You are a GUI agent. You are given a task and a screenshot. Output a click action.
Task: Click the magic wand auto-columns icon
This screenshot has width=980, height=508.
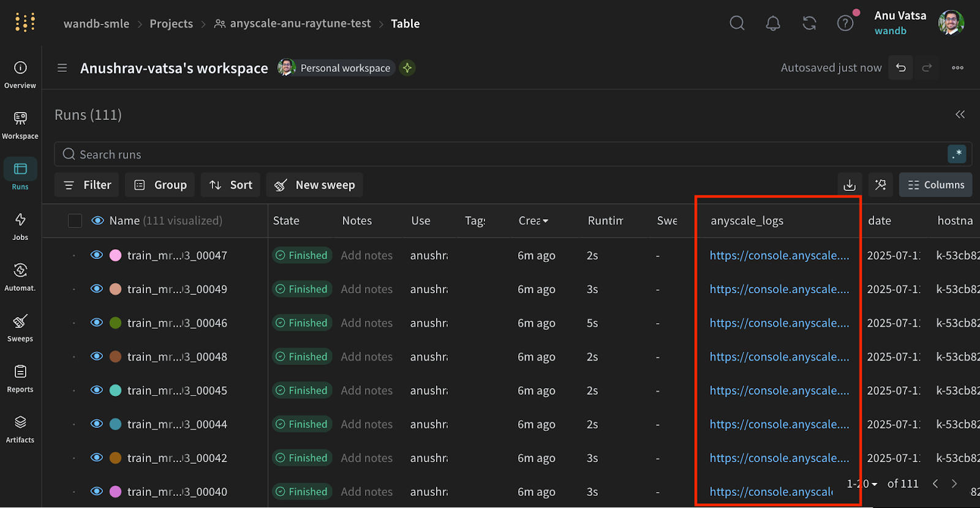point(881,185)
